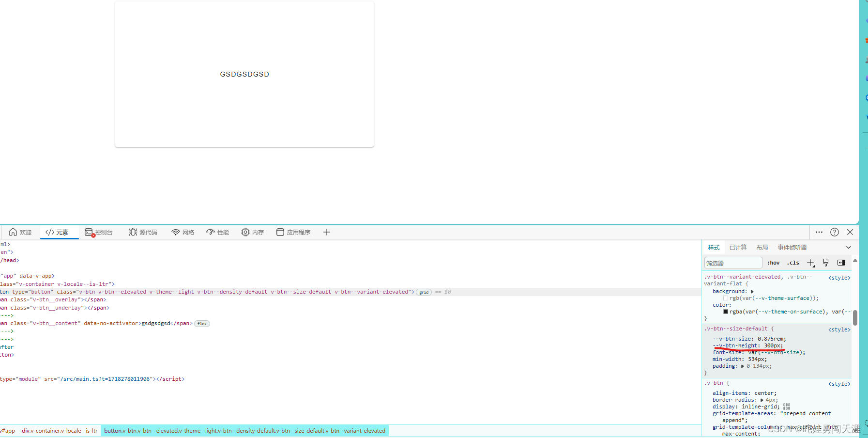
Task: Click the plus icon to add more tools
Action: click(327, 232)
